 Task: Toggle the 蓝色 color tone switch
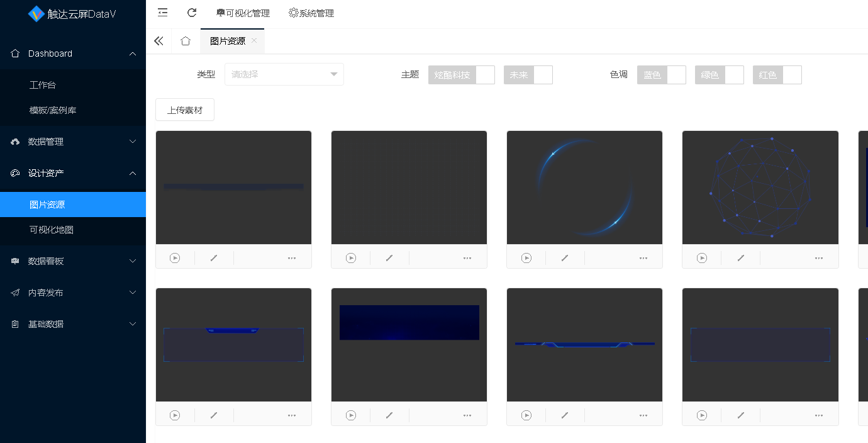click(661, 75)
